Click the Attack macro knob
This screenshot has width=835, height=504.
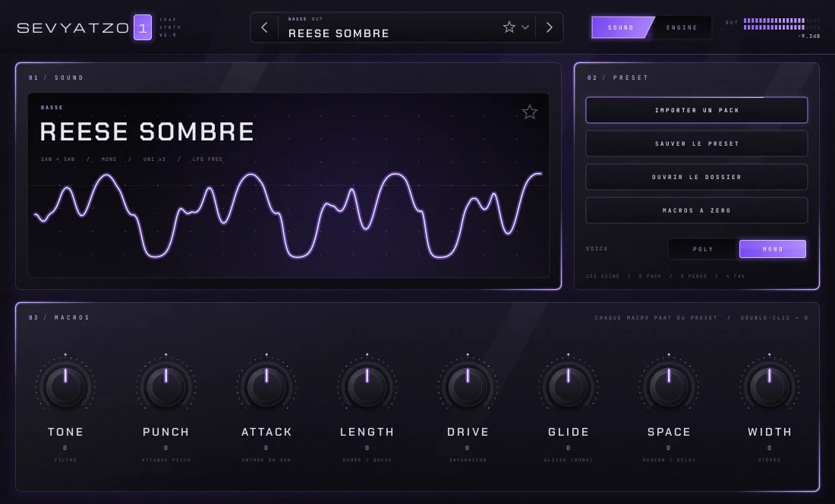tap(266, 386)
